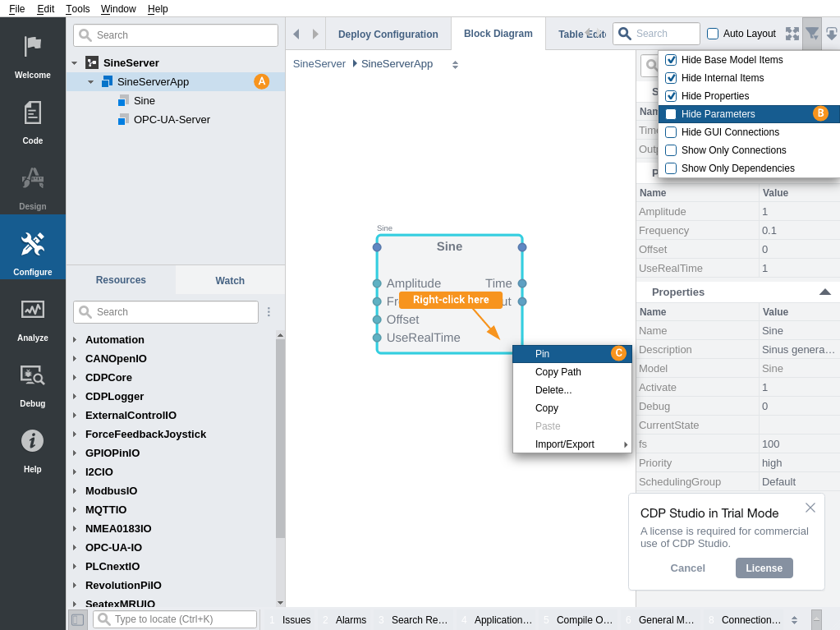The image size is (840, 630).
Task: Uncheck Hide Base Model Items
Action: (671, 60)
